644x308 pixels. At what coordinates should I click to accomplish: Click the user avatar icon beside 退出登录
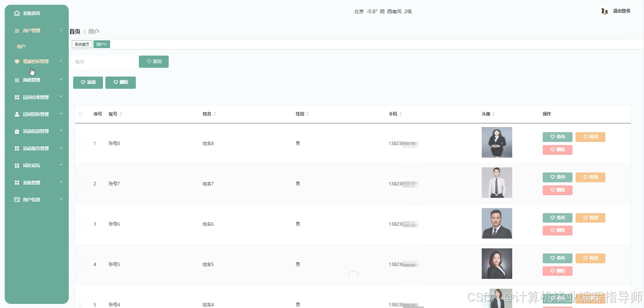point(604,11)
